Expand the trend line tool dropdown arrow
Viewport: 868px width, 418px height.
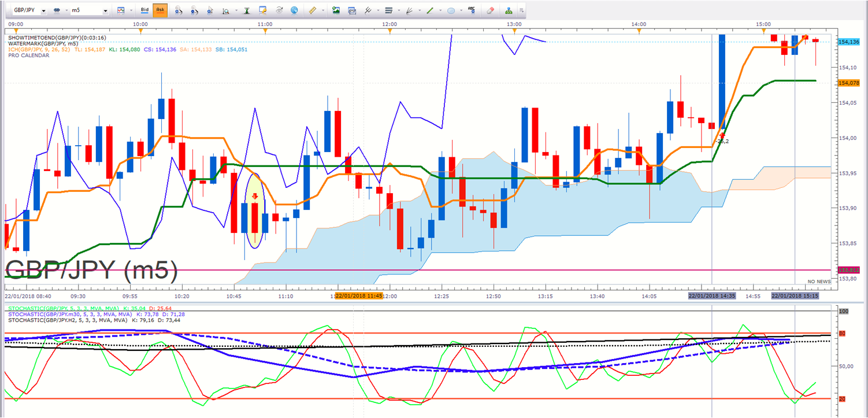point(440,11)
